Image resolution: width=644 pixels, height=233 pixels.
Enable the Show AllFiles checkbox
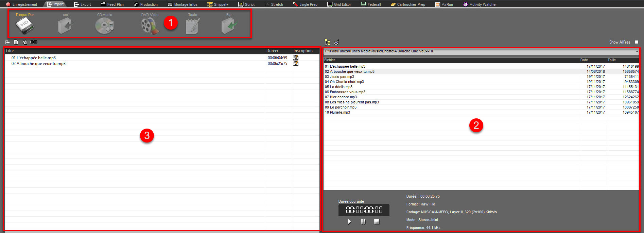click(637, 42)
